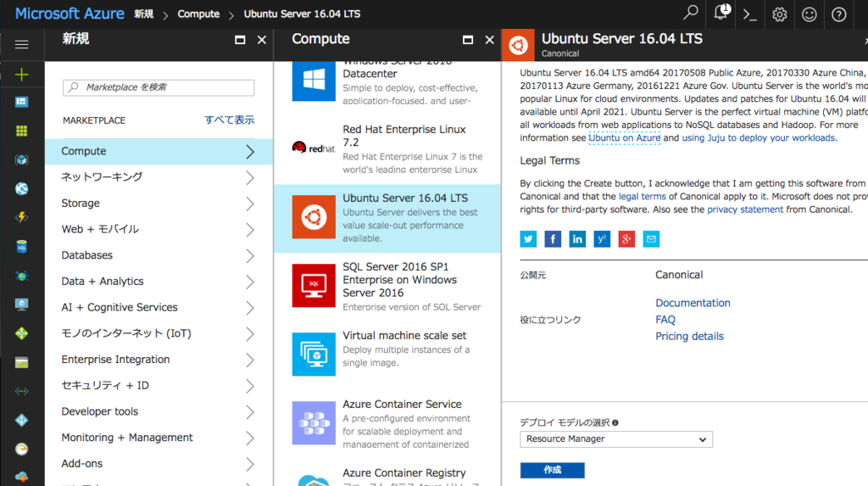
Task: Expand the Web + モバイル chevron
Action: [250, 230]
